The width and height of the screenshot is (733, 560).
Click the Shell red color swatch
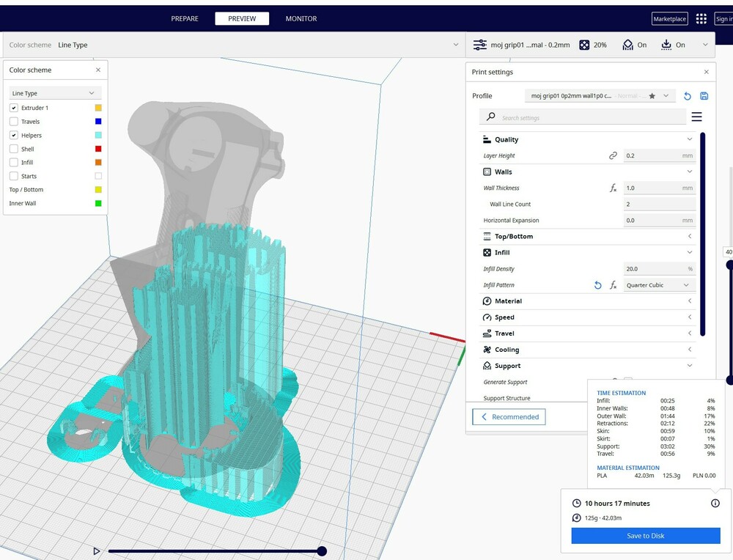point(98,149)
